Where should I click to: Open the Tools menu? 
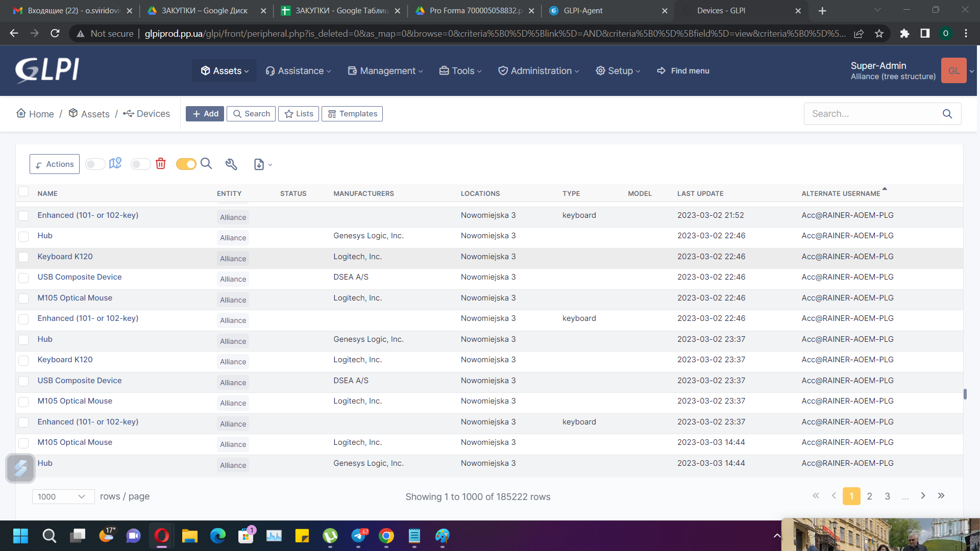click(x=460, y=71)
